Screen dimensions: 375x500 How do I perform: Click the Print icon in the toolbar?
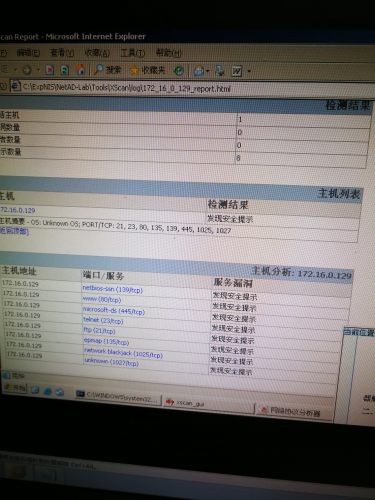coord(220,71)
